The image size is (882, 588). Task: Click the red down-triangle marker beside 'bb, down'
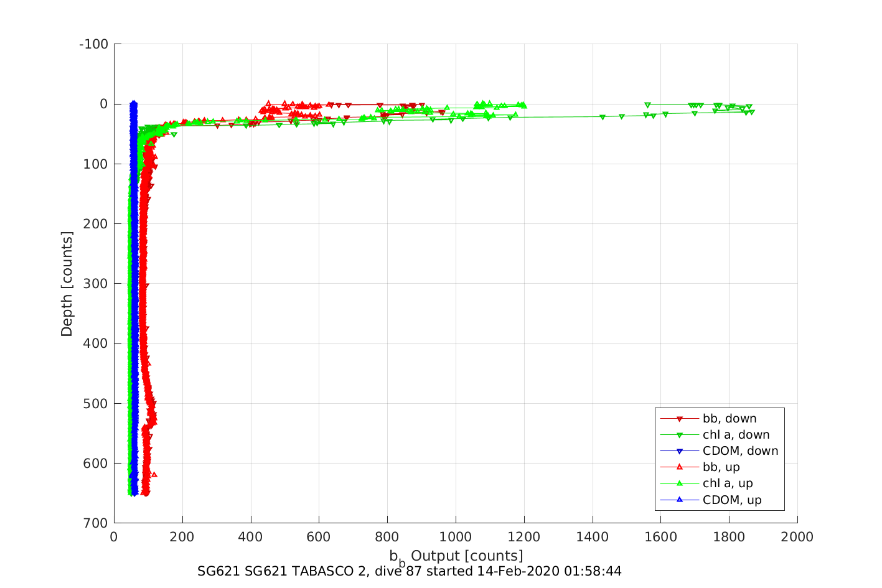pyautogui.click(x=680, y=419)
